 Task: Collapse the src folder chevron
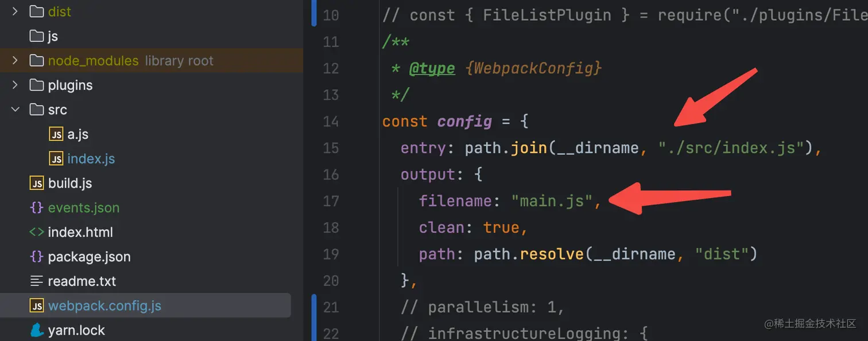point(15,110)
